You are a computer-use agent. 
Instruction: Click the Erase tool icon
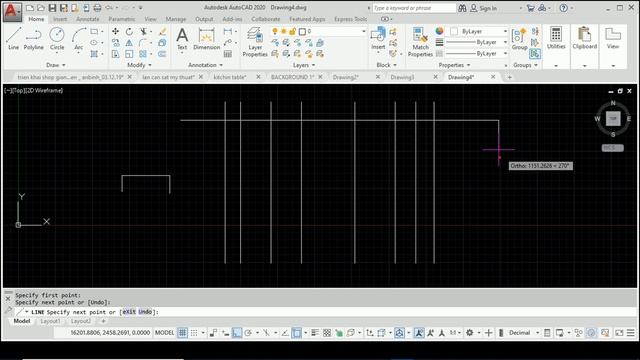point(162,31)
